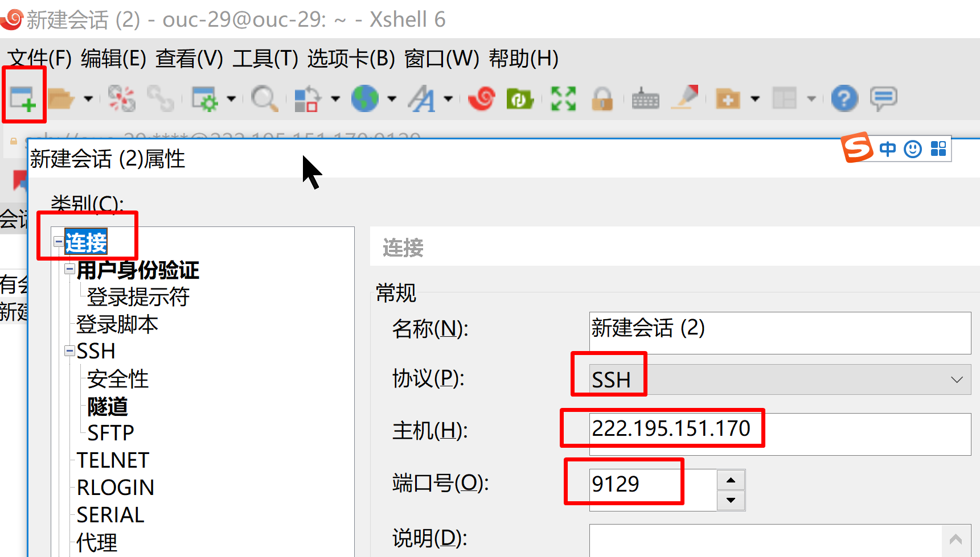Collapse the 连接 tree node
980x557 pixels.
[58, 242]
